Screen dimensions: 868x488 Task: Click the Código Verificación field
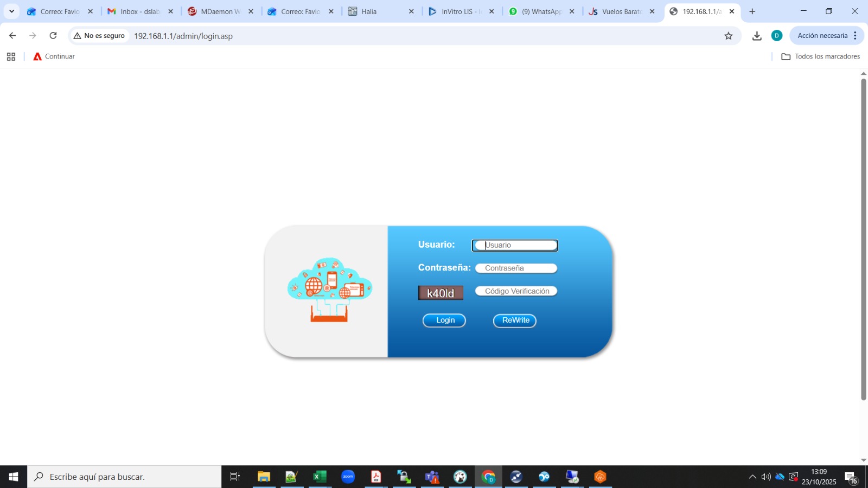pyautogui.click(x=516, y=291)
